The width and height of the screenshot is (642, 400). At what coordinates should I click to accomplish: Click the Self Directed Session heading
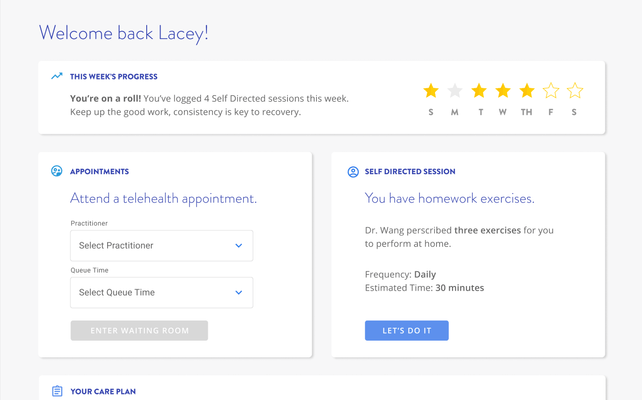click(x=410, y=172)
